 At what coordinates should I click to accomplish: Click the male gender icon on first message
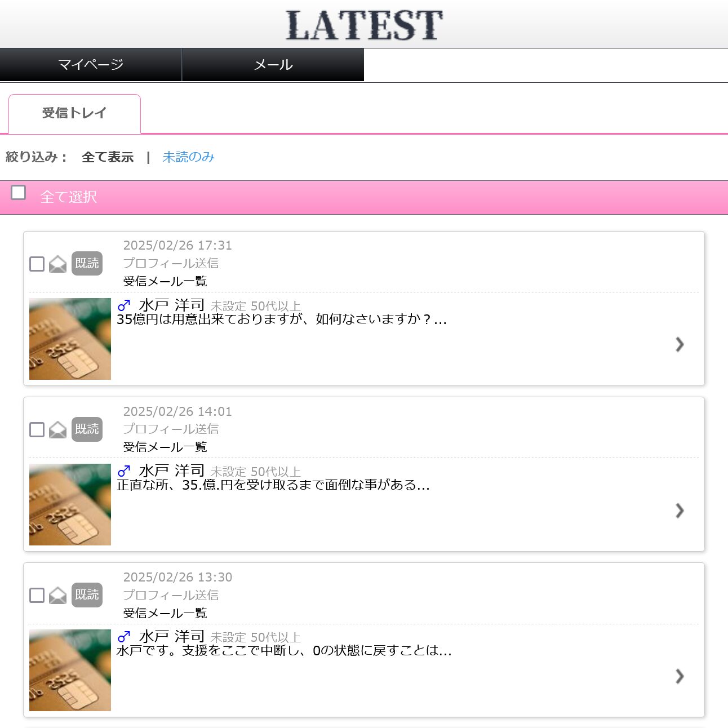pyautogui.click(x=124, y=305)
